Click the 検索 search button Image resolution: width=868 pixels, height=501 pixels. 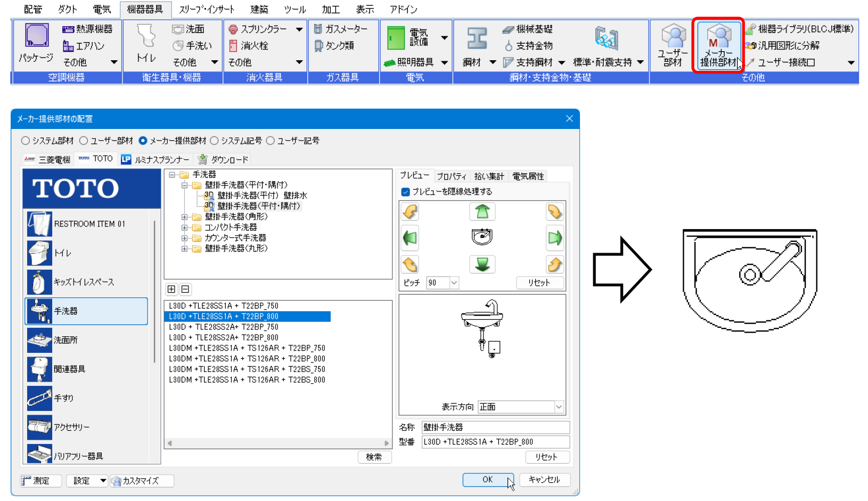[x=374, y=457]
